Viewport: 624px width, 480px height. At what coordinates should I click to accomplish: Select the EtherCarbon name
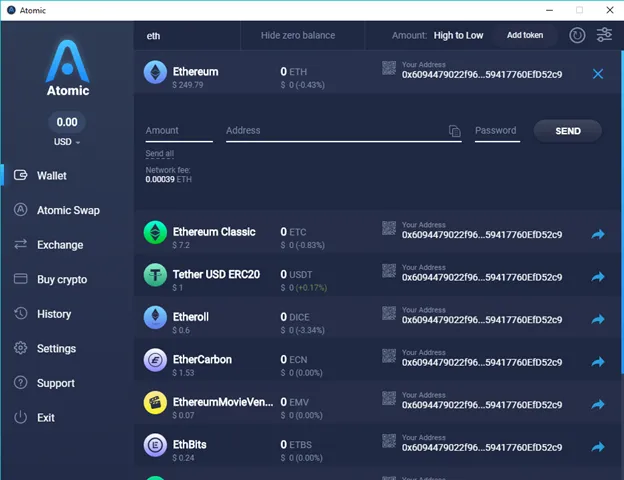tap(202, 360)
